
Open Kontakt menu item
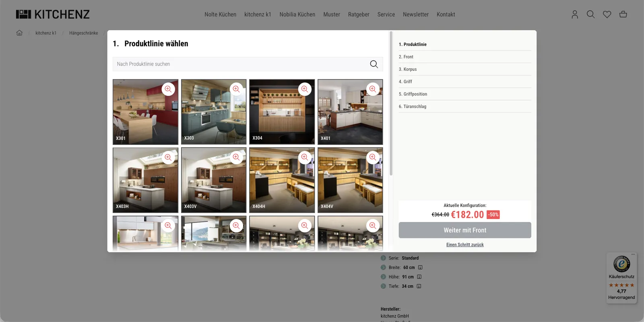tap(446, 14)
